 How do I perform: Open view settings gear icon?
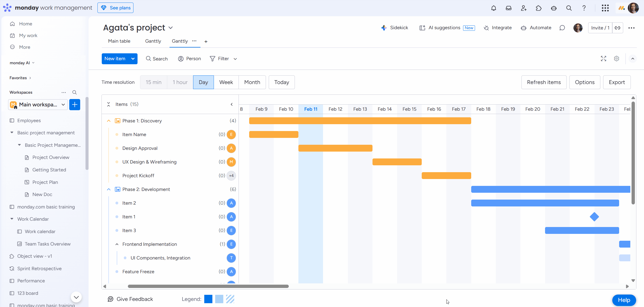tap(617, 59)
